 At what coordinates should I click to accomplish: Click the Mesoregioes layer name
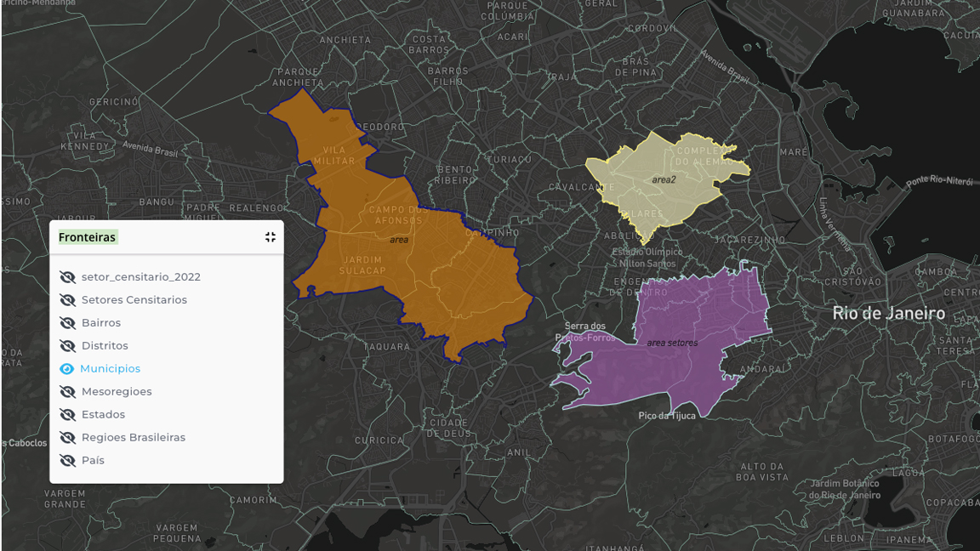click(x=117, y=392)
